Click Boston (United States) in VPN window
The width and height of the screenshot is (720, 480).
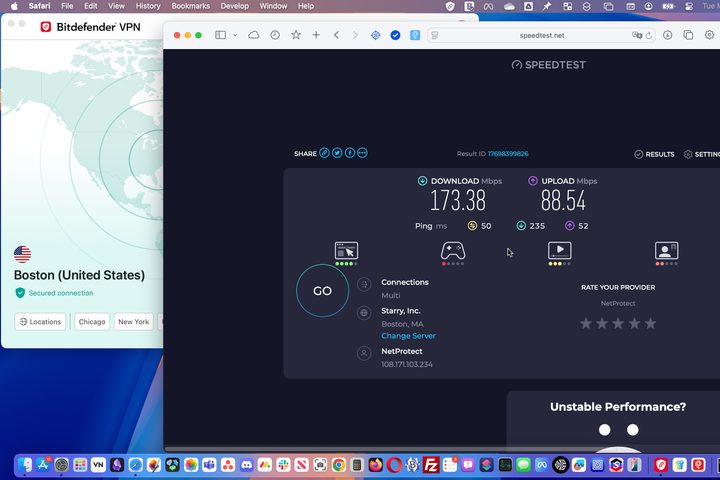tap(79, 275)
